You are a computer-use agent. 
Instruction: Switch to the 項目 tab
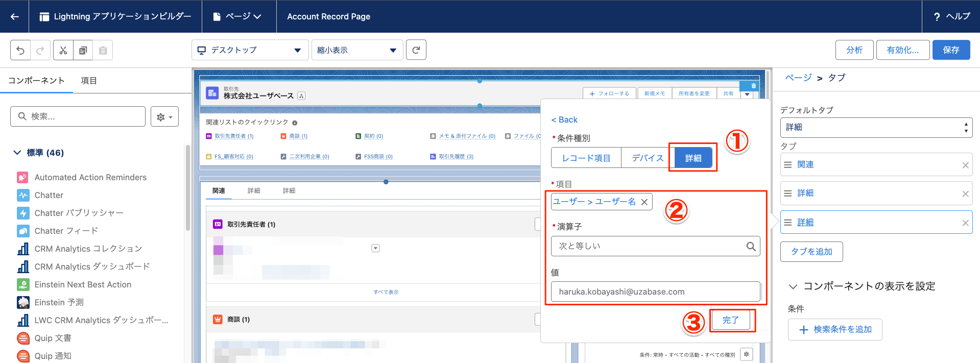point(89,81)
